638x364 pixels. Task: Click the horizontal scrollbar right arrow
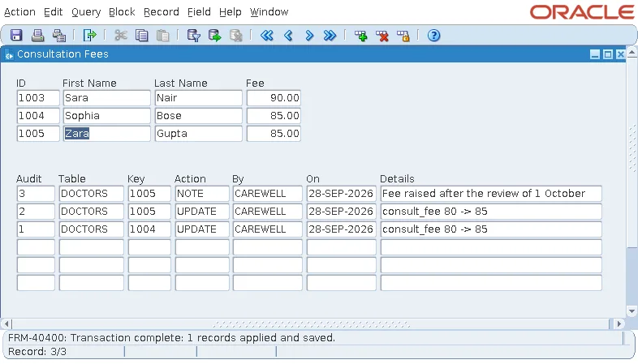pyautogui.click(x=619, y=324)
